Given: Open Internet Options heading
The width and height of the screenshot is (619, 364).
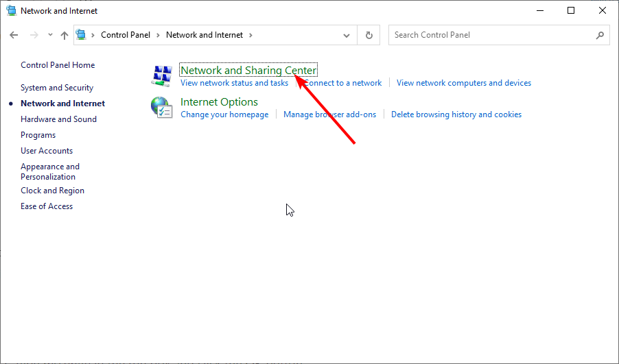Looking at the screenshot, I should [219, 101].
